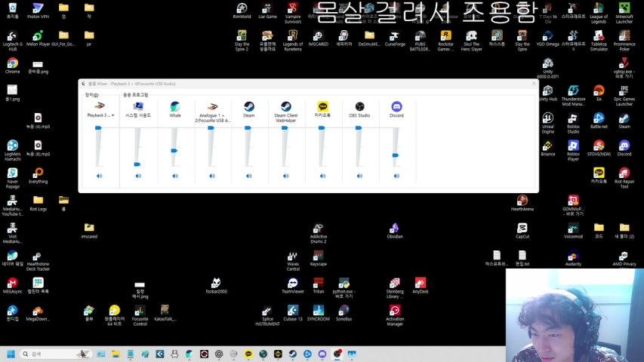Click the System Sounds volume slider thumb

(x=137, y=164)
